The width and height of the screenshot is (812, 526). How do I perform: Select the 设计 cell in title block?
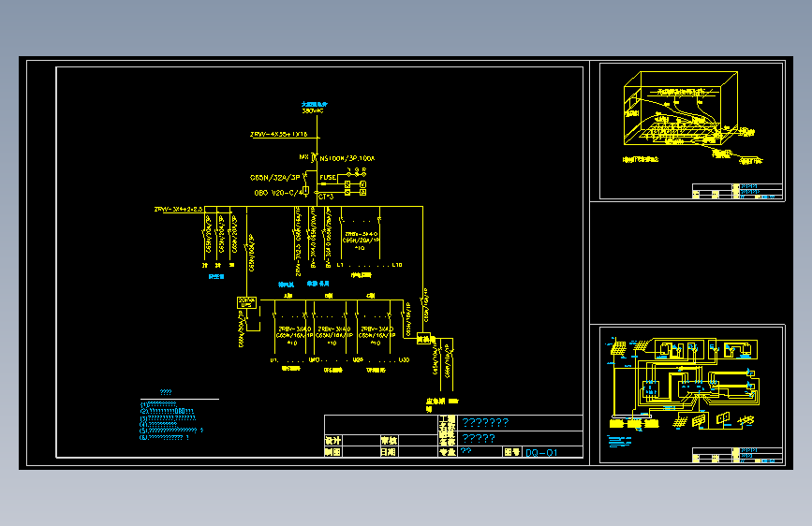(332, 441)
